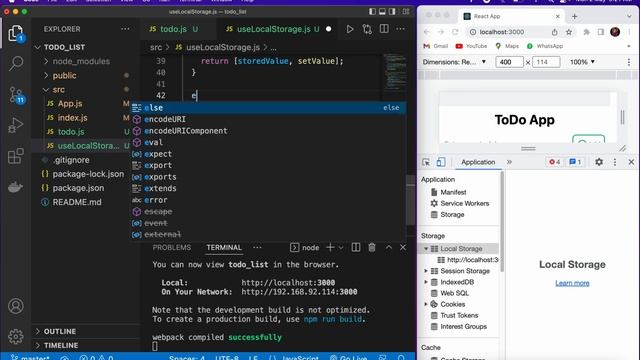Screen dimensions: 640x360
Task: Expand the Cookies node
Action: point(426,304)
